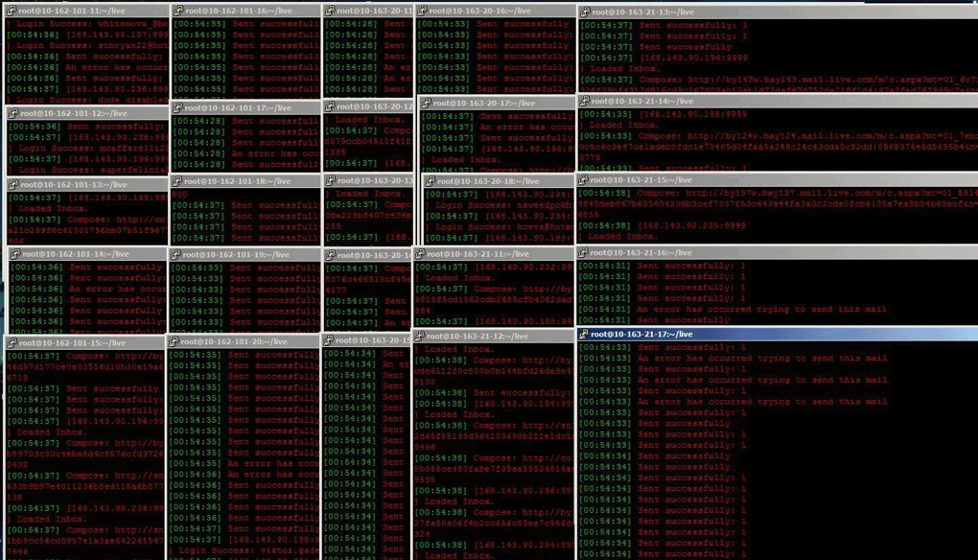Open PuTTY icon menu of root@10-162-101-19 window
The width and height of the screenshot is (978, 560).
(175, 254)
